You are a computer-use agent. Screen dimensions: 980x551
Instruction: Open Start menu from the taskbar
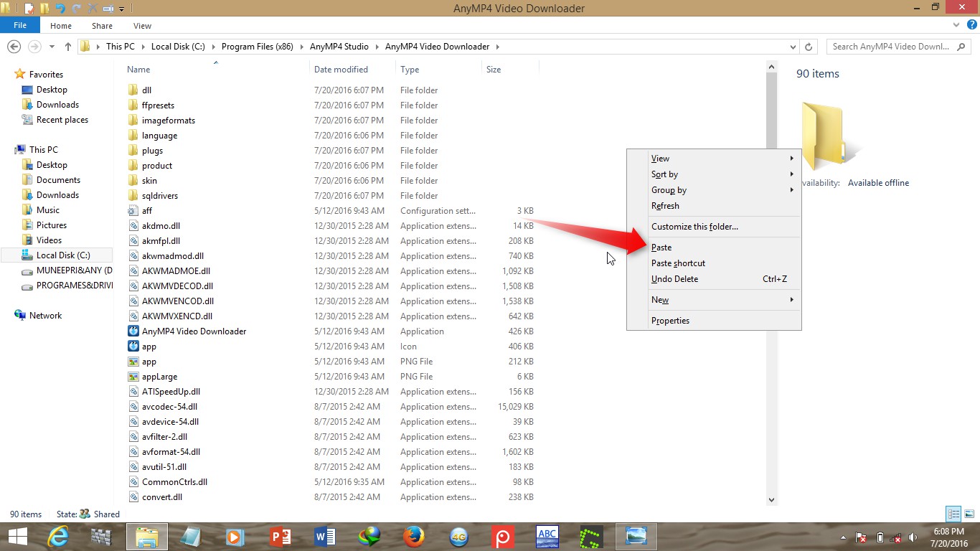click(17, 537)
